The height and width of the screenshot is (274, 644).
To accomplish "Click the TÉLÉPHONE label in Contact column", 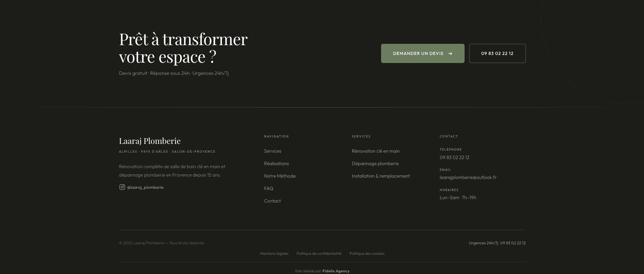I will point(451,150).
